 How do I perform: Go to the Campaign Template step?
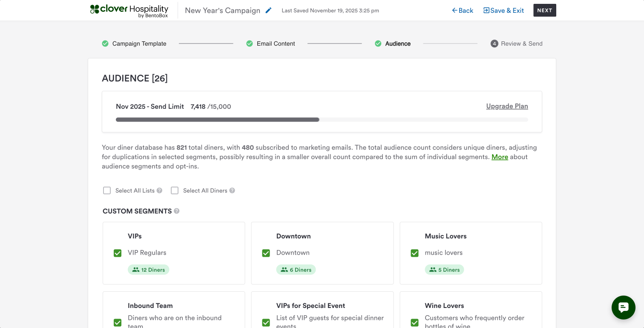click(139, 44)
